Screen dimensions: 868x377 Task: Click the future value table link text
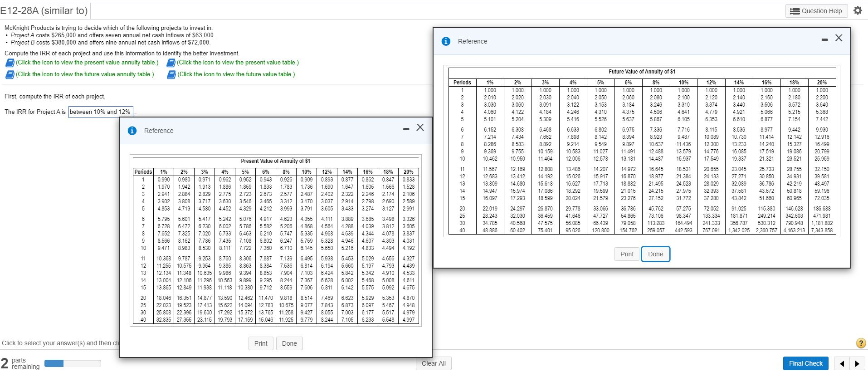(236, 74)
